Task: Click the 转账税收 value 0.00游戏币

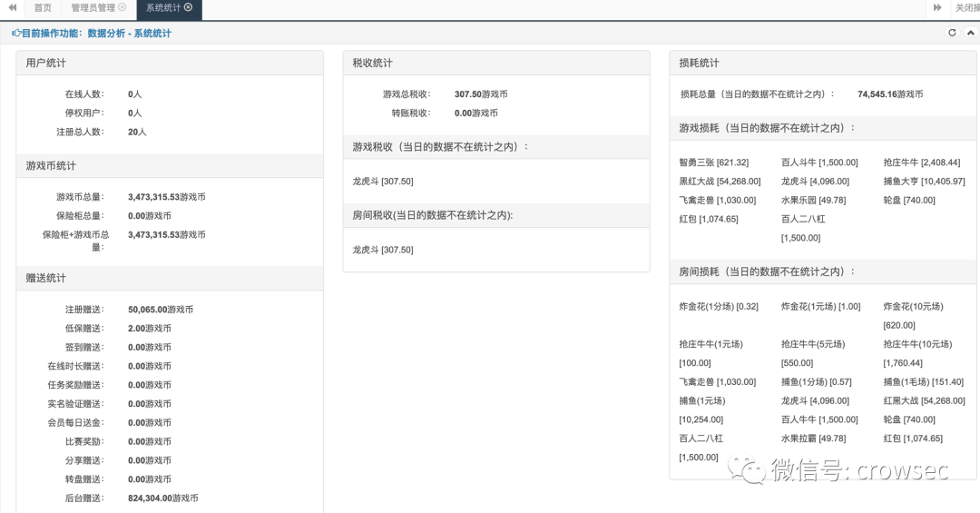Action: (x=476, y=113)
